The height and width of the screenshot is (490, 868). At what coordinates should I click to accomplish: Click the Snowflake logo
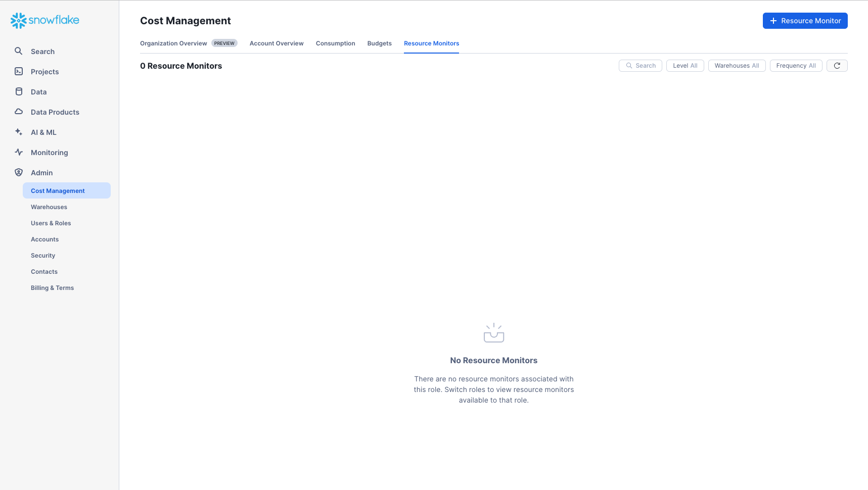(x=44, y=20)
